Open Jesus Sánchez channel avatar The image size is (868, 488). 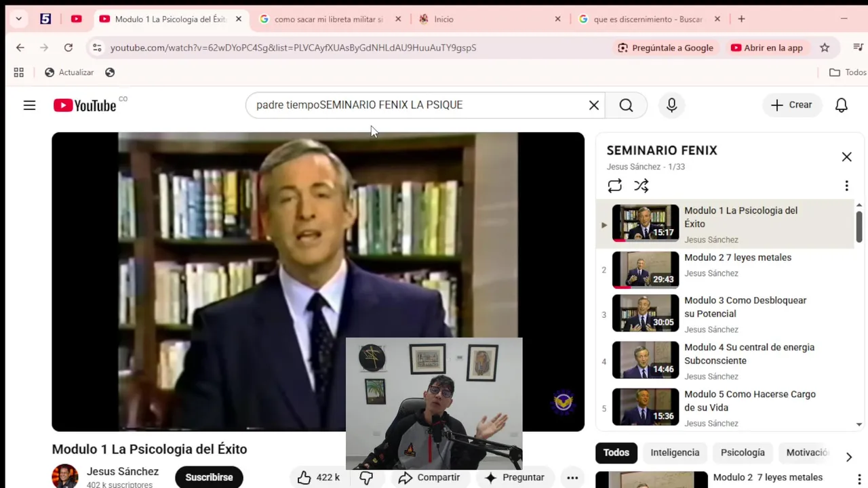click(65, 476)
